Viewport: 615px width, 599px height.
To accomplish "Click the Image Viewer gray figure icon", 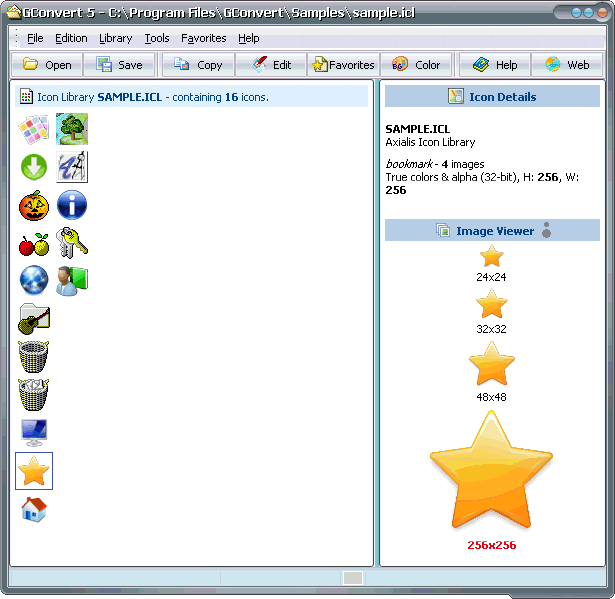I will point(546,230).
